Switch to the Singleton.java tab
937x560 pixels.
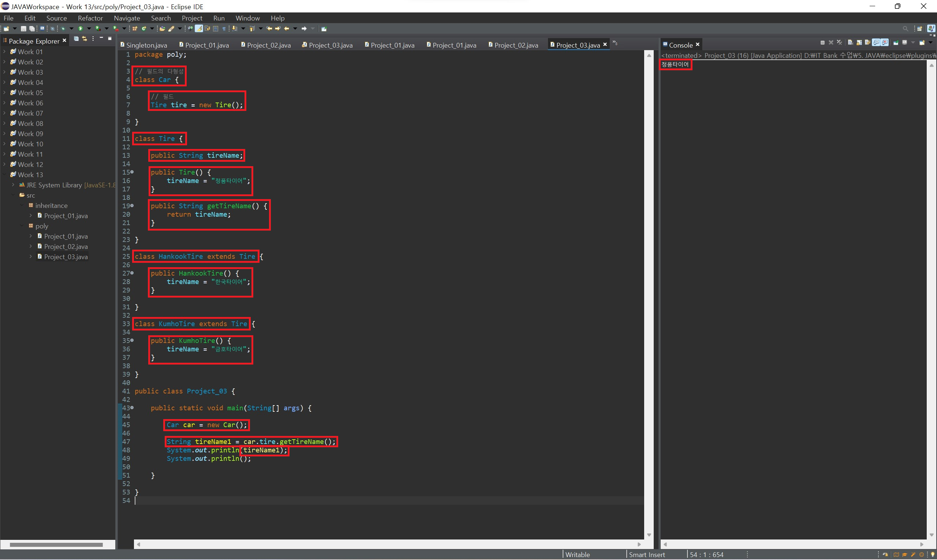click(x=146, y=45)
